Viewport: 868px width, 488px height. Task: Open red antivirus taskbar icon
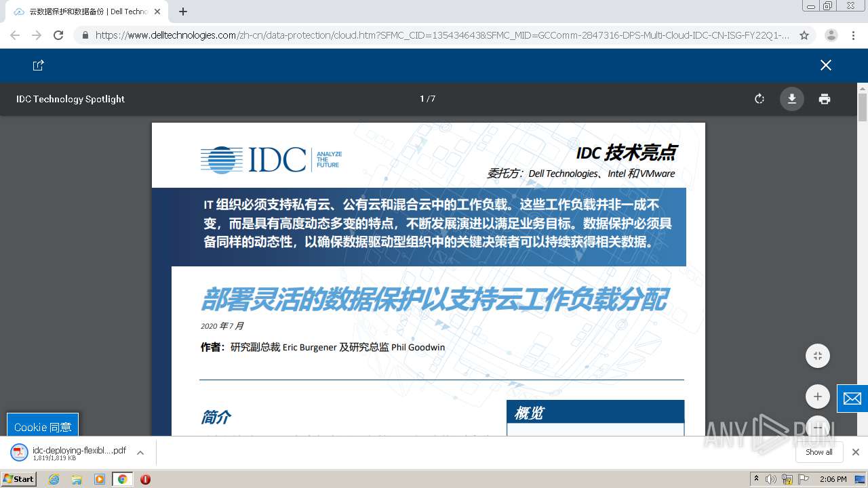click(145, 479)
